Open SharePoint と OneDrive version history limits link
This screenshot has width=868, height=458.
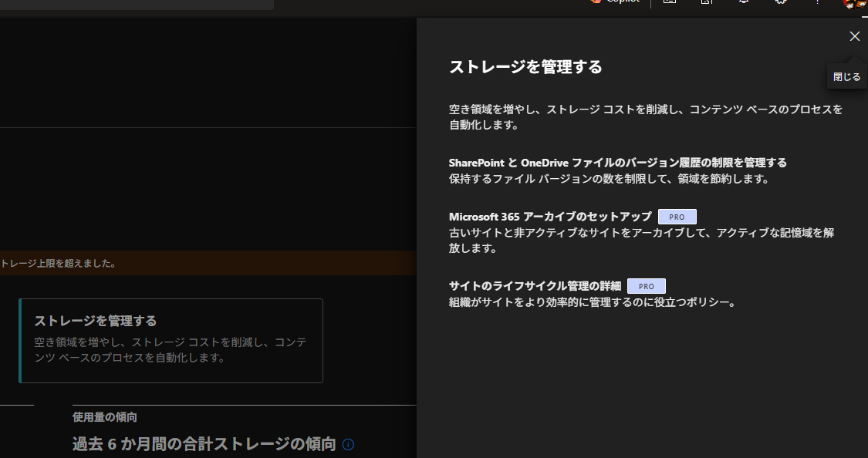617,163
